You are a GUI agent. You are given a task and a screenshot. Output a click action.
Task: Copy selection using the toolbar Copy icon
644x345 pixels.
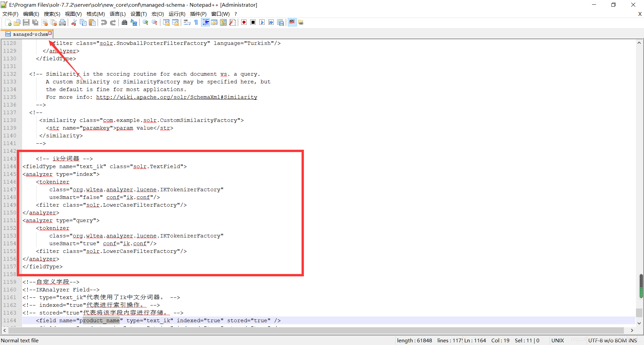point(83,22)
